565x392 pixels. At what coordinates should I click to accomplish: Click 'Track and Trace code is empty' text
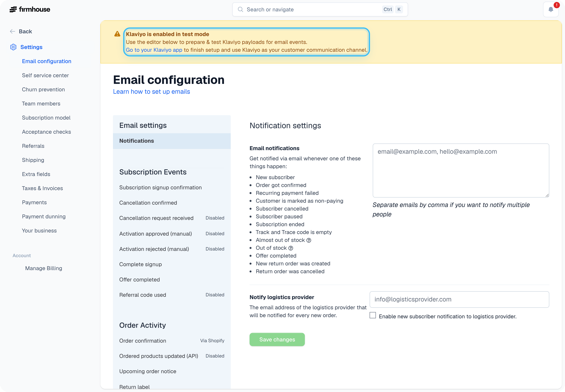[293, 232]
